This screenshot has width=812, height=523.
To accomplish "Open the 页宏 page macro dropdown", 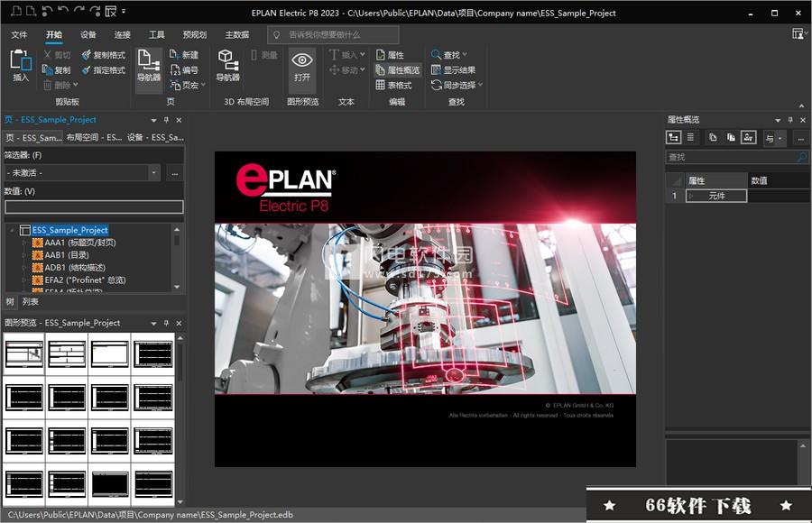I will point(203,85).
